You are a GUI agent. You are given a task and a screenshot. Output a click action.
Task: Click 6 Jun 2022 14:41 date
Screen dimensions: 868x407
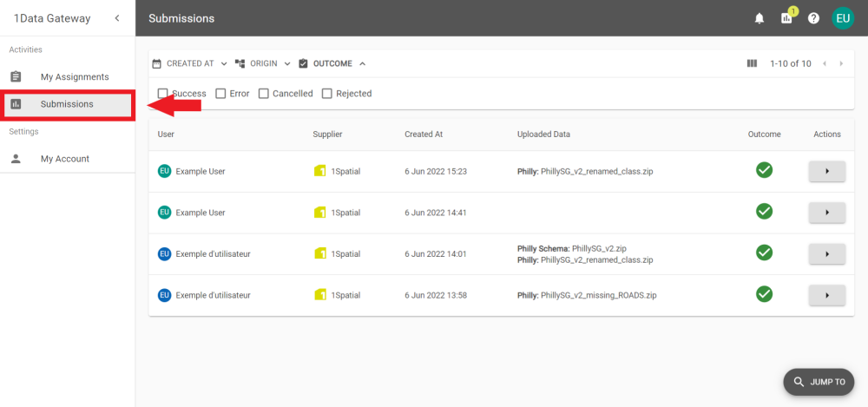coord(436,213)
